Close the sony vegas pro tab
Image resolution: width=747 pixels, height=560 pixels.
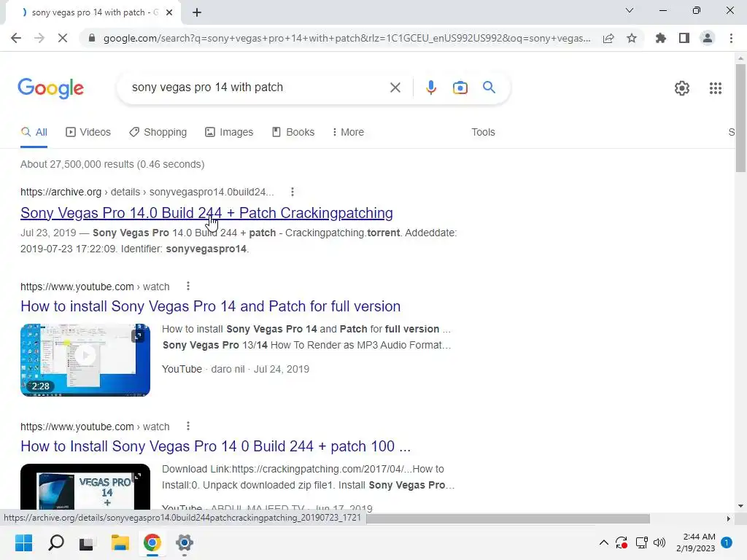pyautogui.click(x=169, y=12)
